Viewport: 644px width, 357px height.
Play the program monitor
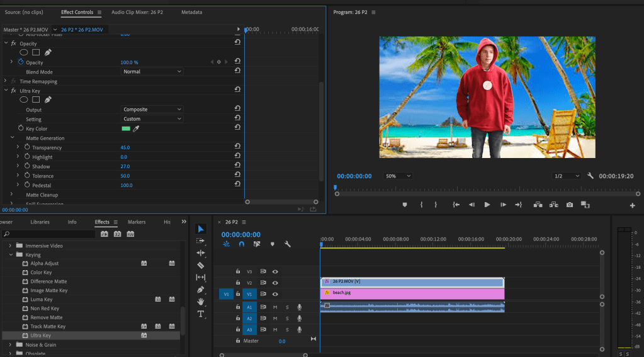487,205
